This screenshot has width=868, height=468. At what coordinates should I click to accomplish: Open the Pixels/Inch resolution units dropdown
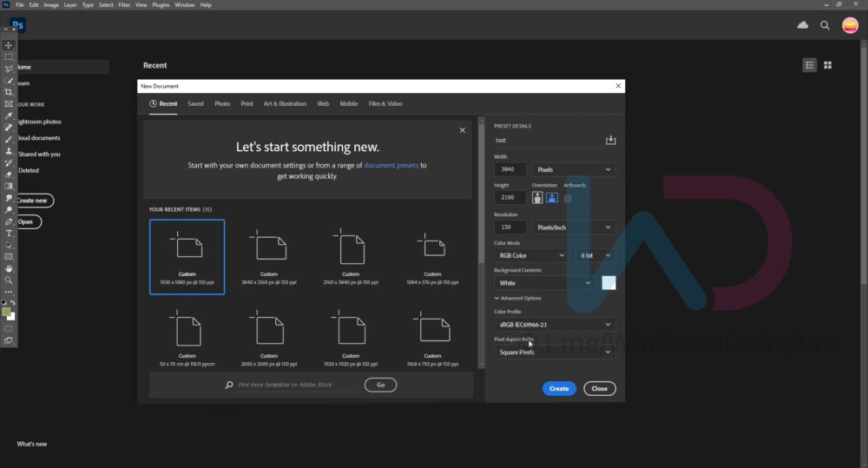pos(574,227)
